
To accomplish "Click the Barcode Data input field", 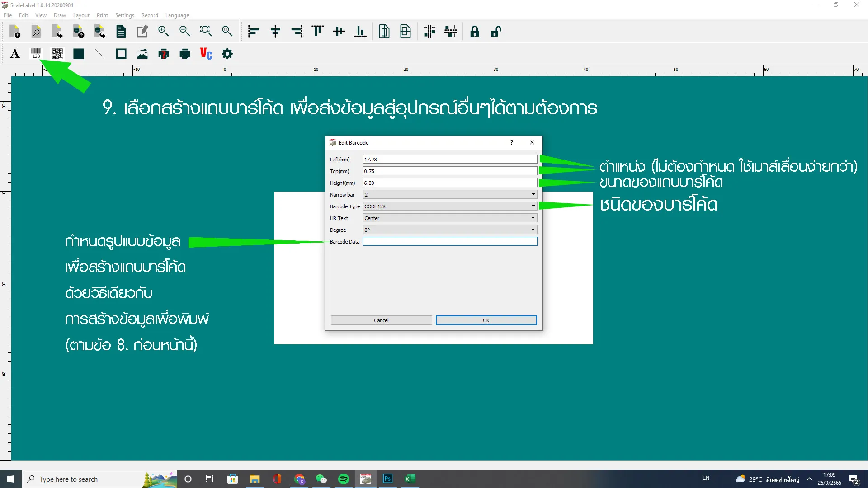I will [450, 242].
